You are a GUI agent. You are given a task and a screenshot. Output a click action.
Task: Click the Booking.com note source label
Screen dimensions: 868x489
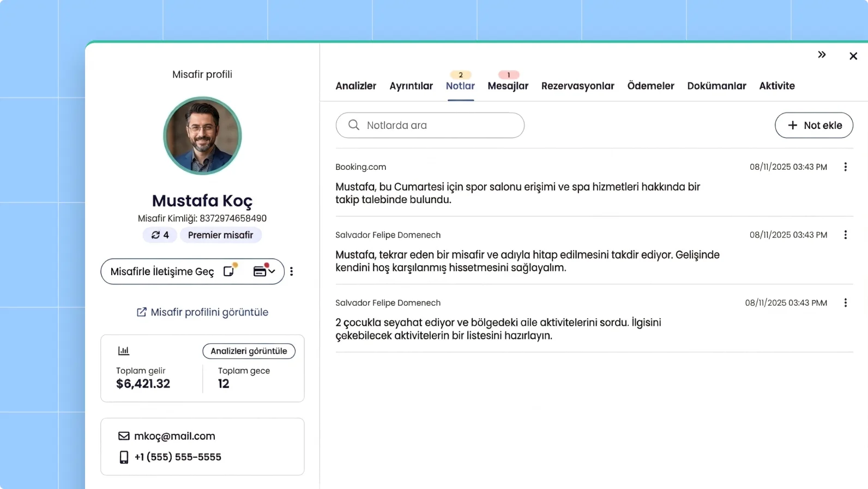360,167
